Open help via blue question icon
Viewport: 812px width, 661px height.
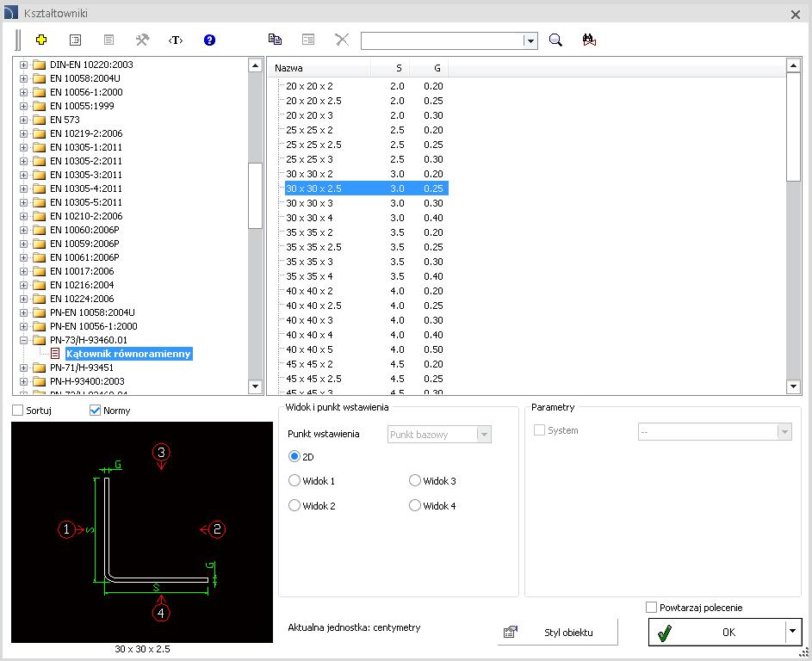pyautogui.click(x=209, y=40)
